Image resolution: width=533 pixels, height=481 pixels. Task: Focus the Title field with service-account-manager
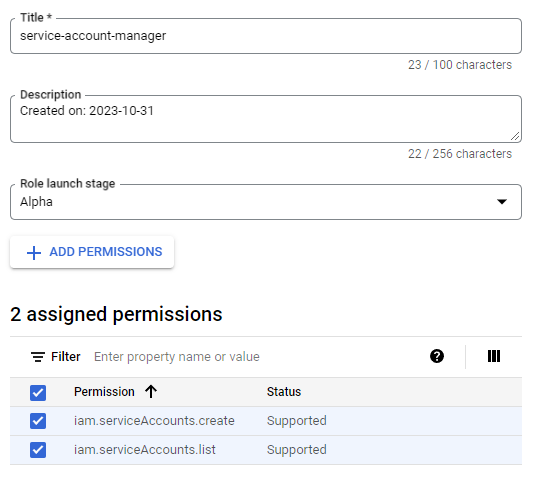point(266,36)
